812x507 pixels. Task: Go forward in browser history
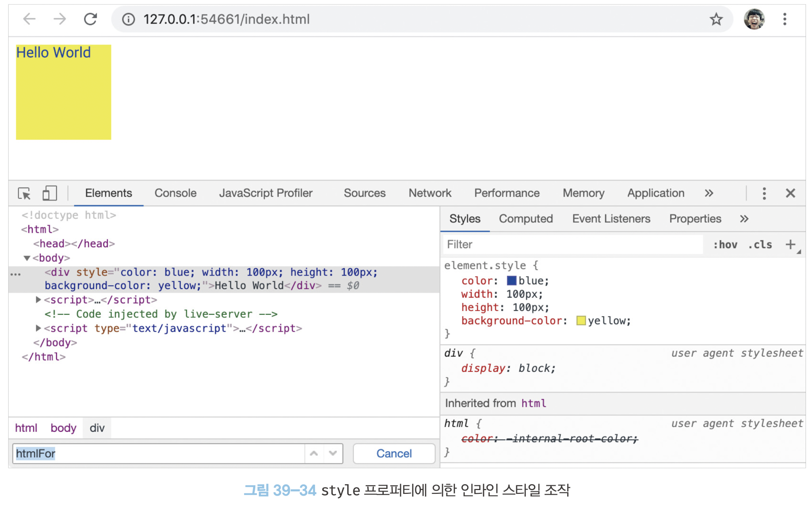coord(60,19)
